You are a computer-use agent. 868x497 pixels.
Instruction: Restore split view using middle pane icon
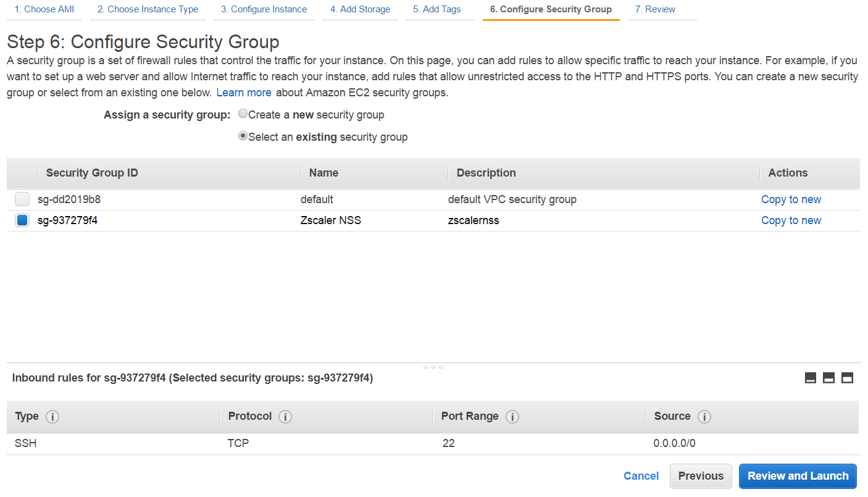[x=828, y=377]
